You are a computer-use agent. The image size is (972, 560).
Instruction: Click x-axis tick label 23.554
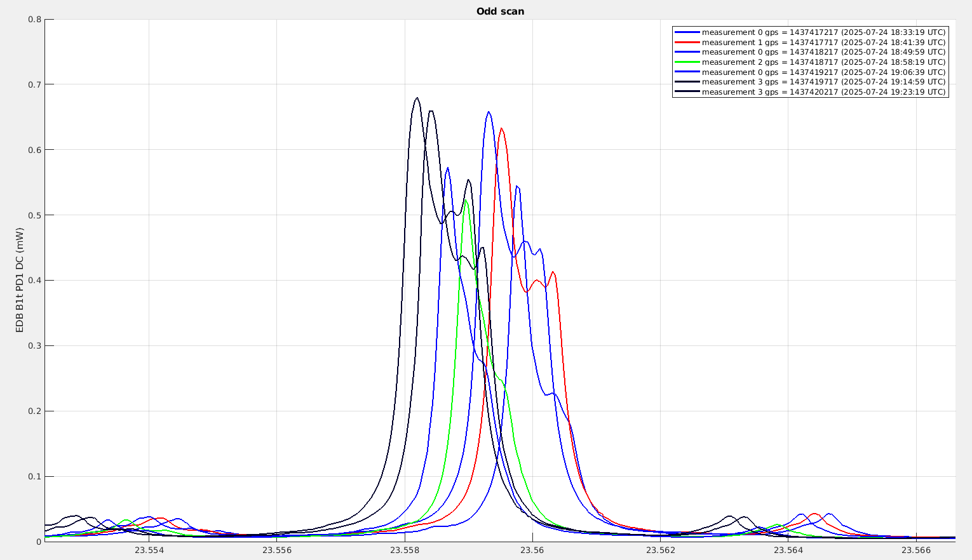[149, 550]
